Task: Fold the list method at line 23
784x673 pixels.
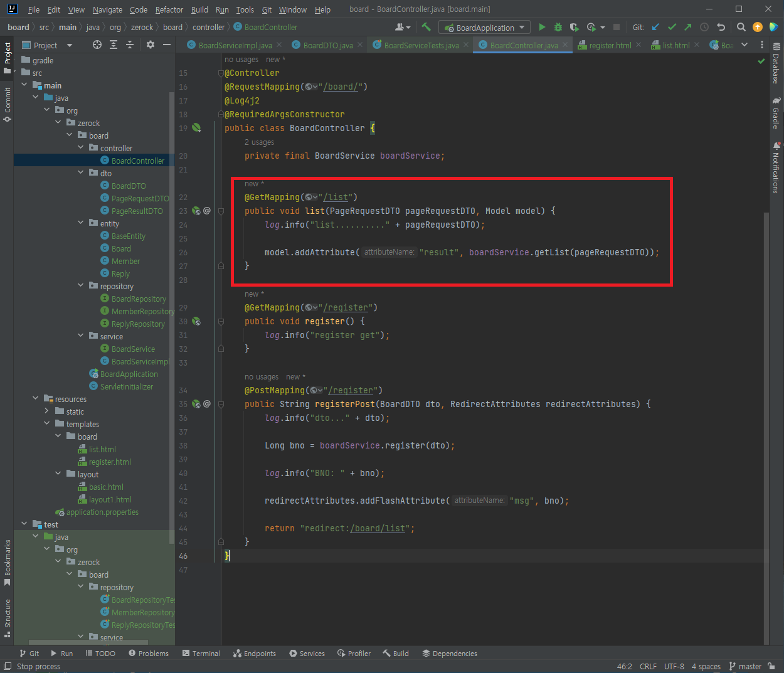Action: click(x=221, y=211)
